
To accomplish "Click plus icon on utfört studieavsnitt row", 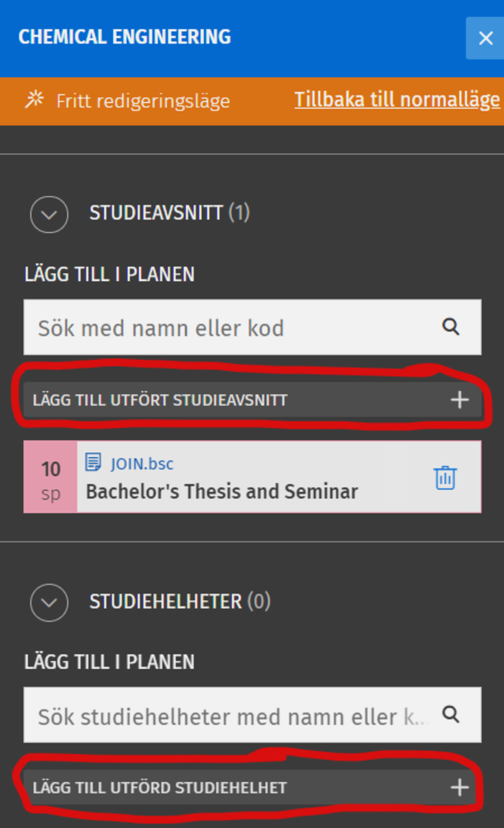I will point(460,400).
